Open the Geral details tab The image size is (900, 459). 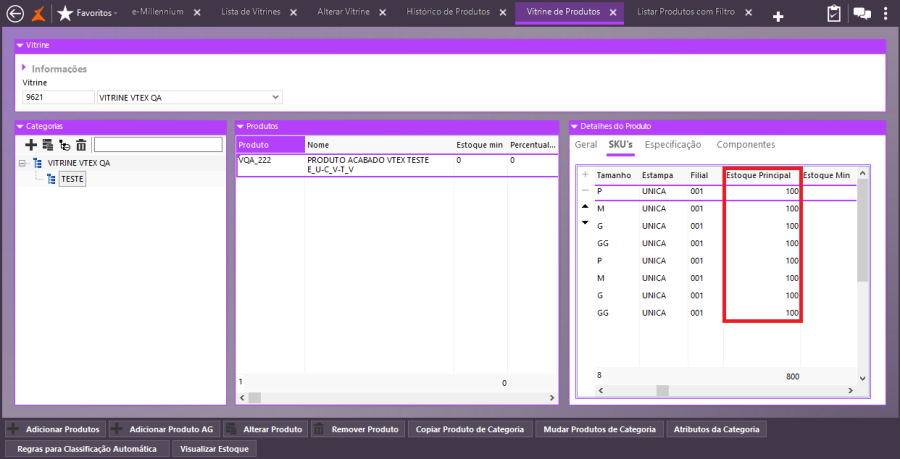586,145
